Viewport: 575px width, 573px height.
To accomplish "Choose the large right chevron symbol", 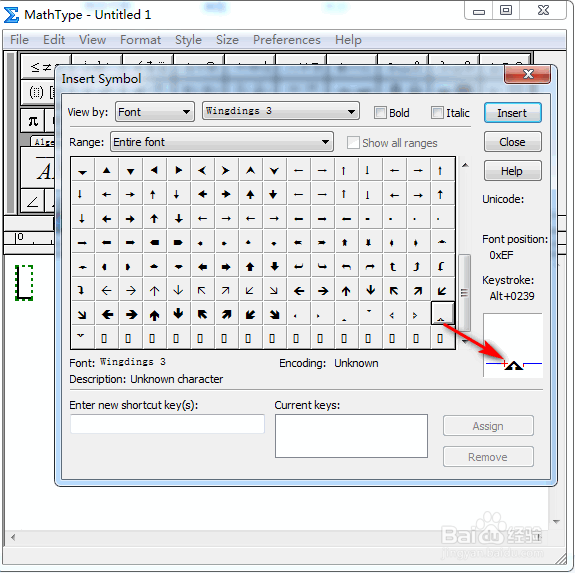I will pos(226,170).
